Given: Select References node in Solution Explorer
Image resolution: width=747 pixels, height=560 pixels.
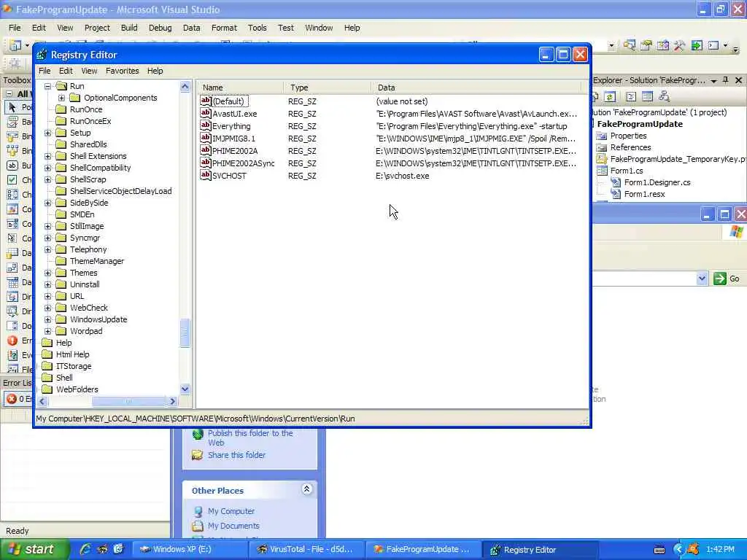Looking at the screenshot, I should click(x=630, y=147).
